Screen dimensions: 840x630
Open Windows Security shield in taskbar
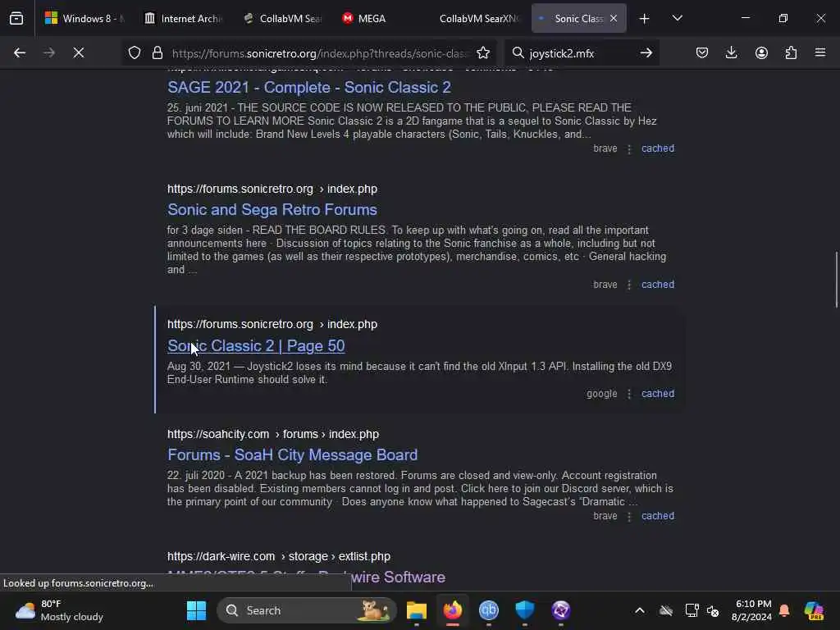pos(524,610)
